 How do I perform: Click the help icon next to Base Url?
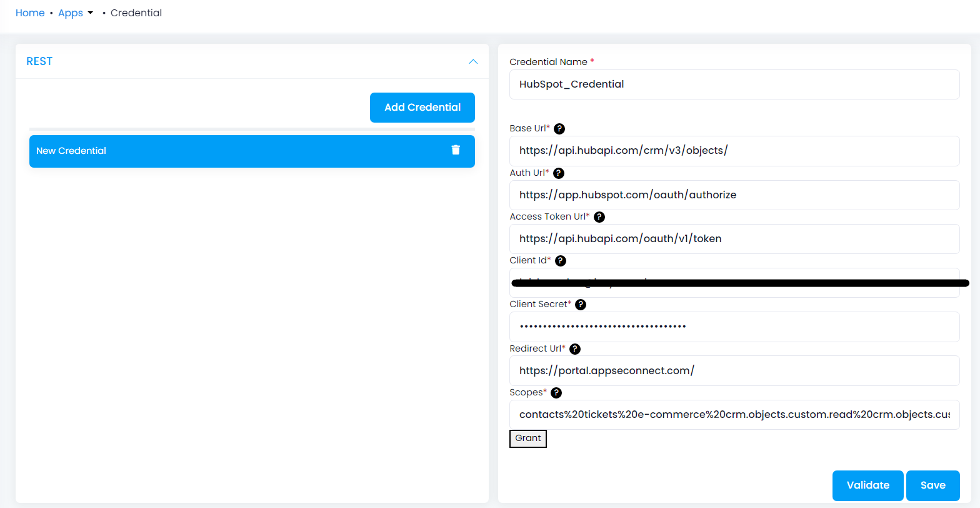pos(559,129)
